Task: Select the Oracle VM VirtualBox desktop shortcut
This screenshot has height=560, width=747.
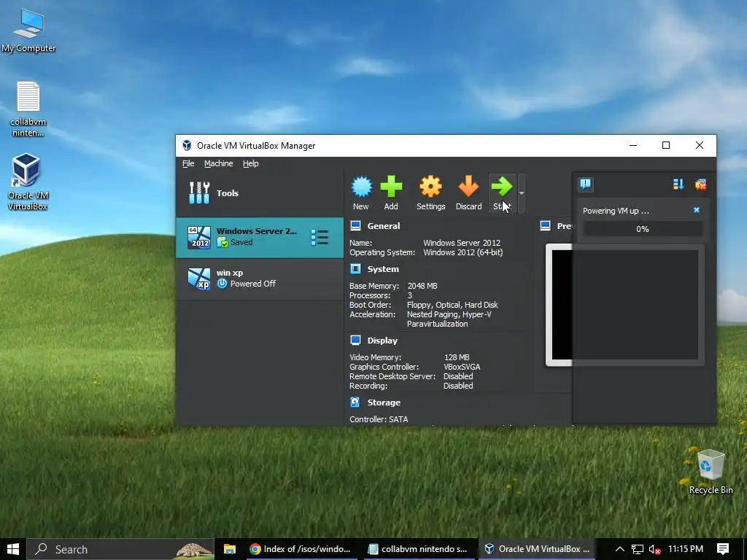Action: point(28,182)
